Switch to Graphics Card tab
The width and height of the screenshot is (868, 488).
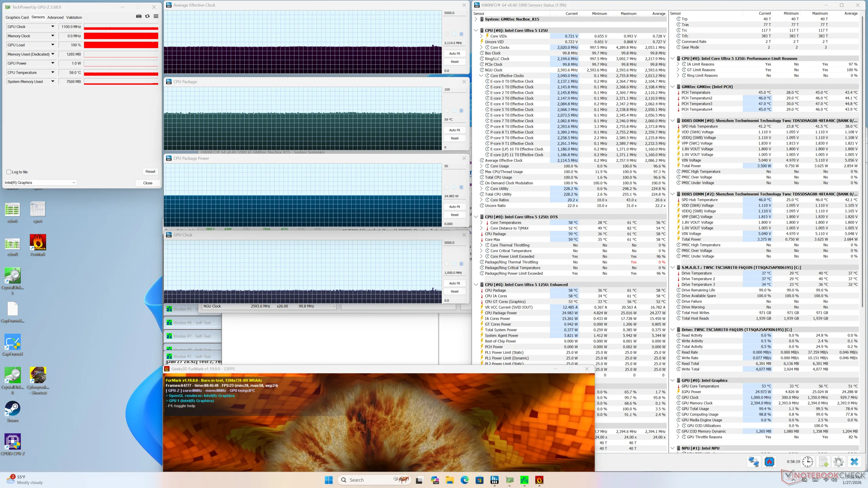(x=17, y=17)
